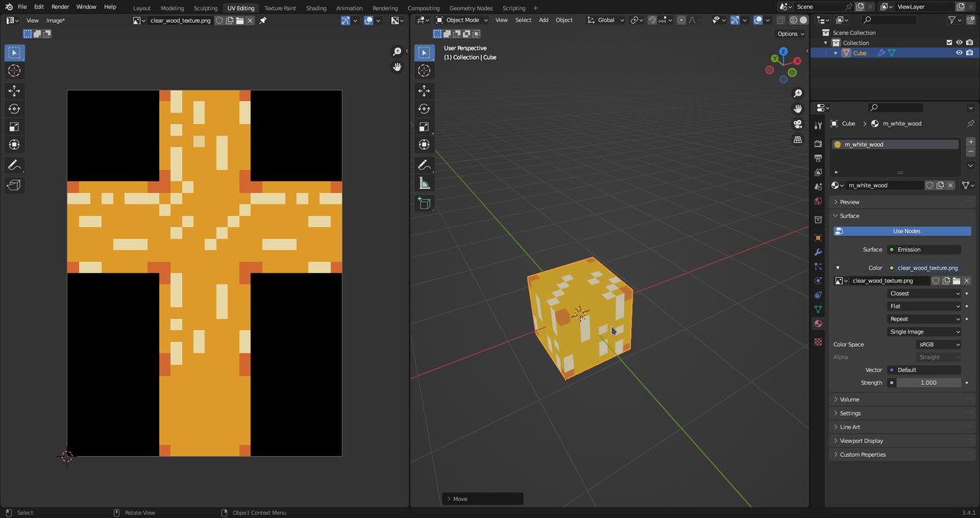Expand the Viewport Display panel
The height and width of the screenshot is (518, 980).
[x=902, y=441]
